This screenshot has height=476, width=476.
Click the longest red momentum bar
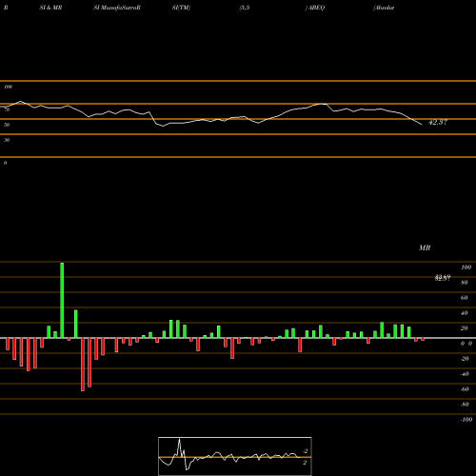point(83,365)
